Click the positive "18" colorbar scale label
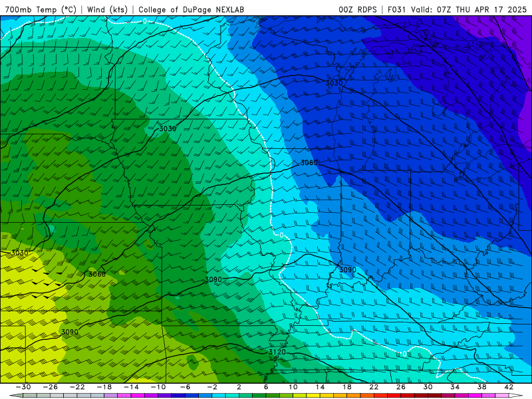The width and height of the screenshot is (532, 399). (346, 387)
